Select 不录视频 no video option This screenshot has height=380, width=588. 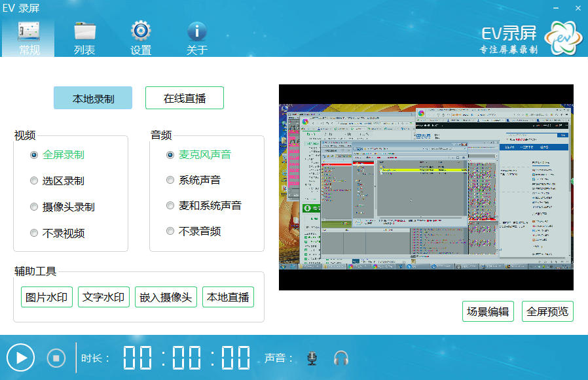[57, 233]
